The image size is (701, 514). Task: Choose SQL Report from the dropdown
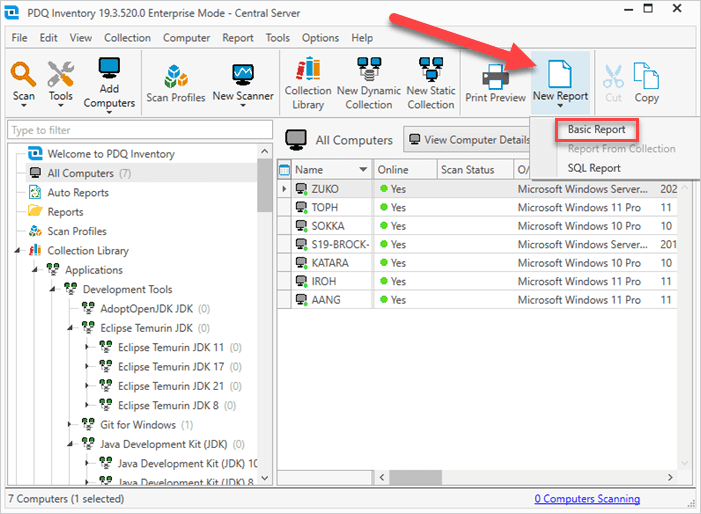594,168
